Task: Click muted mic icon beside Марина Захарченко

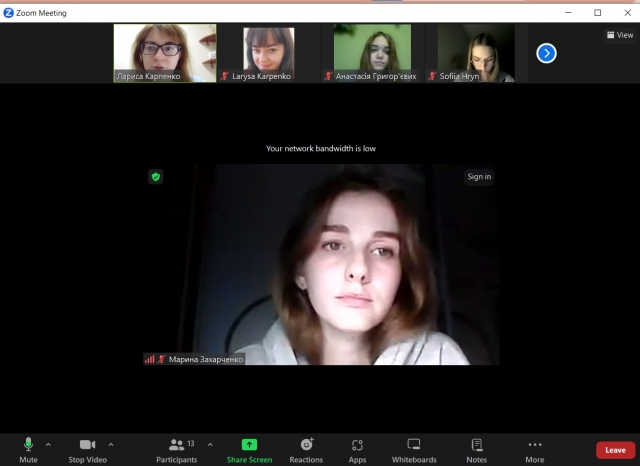Action: (162, 359)
